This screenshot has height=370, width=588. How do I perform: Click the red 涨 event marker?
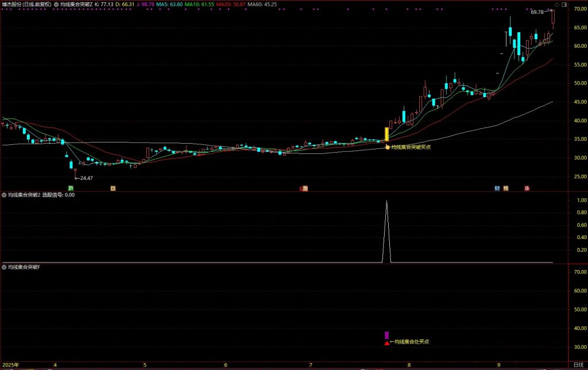coord(527,188)
